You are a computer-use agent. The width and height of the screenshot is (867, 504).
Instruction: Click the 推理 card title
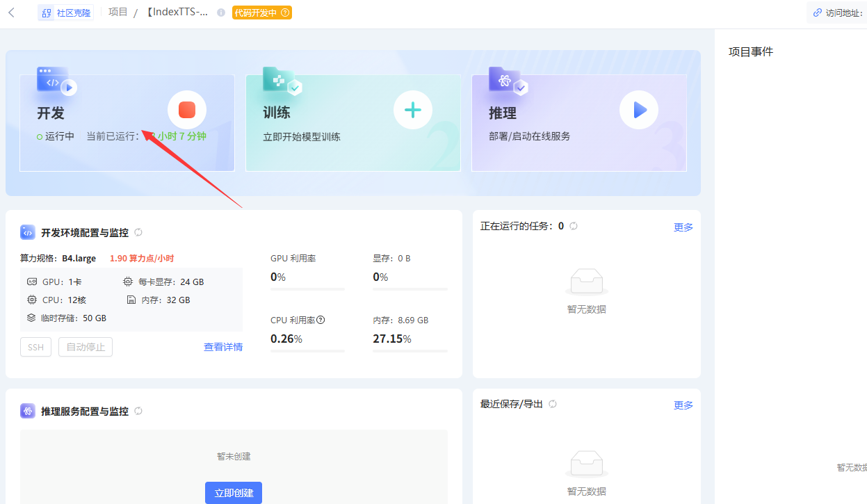point(503,113)
